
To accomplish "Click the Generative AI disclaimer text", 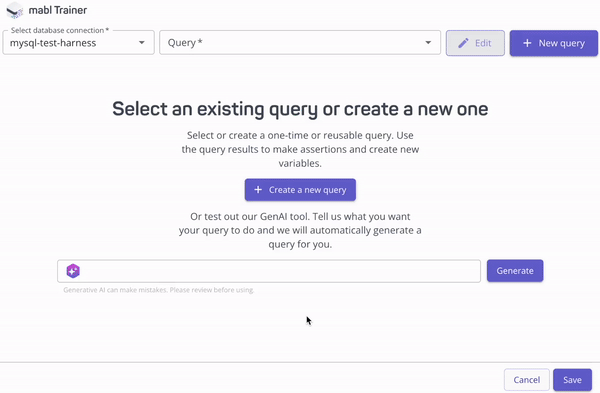I will (x=159, y=290).
